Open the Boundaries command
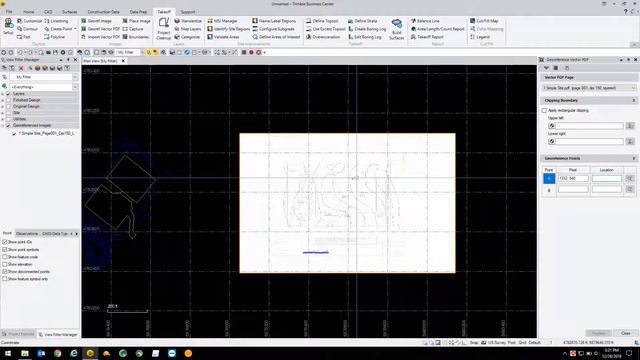This screenshot has height=360, width=640. tap(136, 37)
